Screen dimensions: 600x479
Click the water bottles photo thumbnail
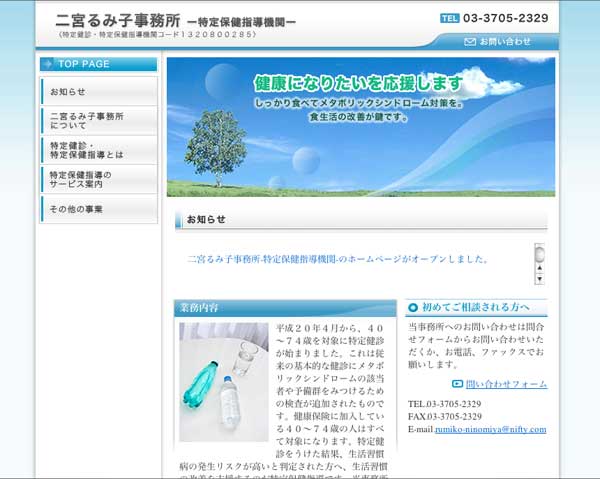pyautogui.click(x=224, y=381)
